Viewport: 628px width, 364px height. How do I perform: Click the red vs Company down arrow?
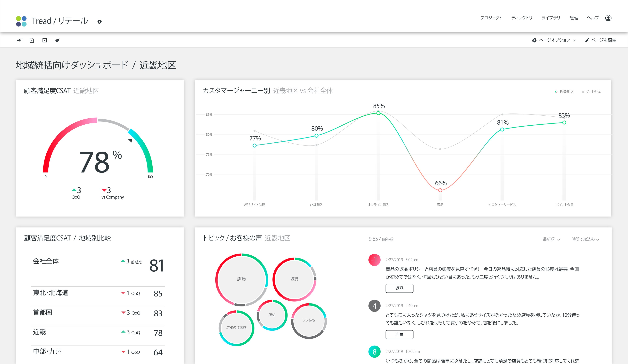coord(104,190)
